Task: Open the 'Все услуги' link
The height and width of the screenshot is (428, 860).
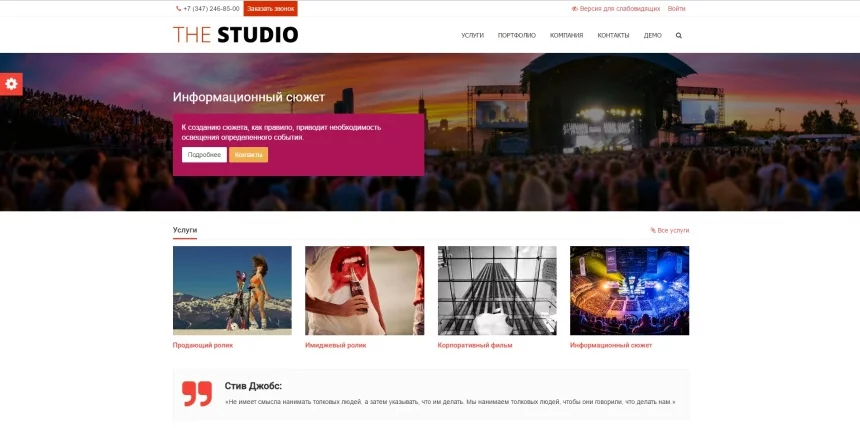Action: pyautogui.click(x=672, y=230)
